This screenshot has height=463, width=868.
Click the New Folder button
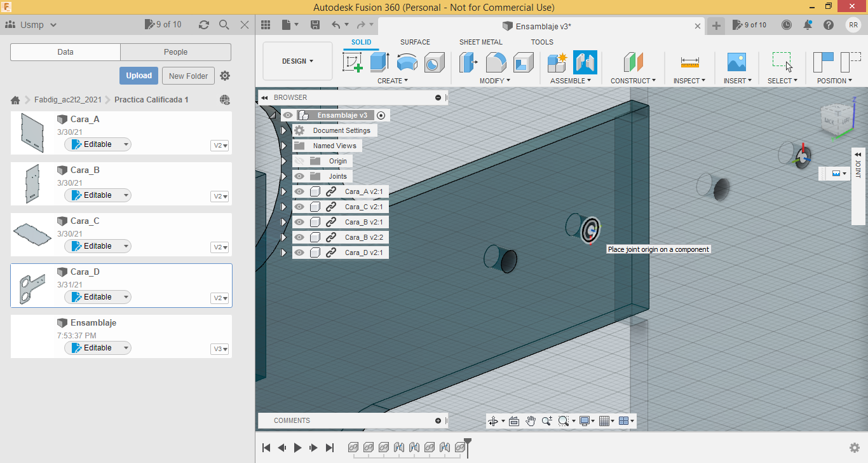click(x=189, y=76)
